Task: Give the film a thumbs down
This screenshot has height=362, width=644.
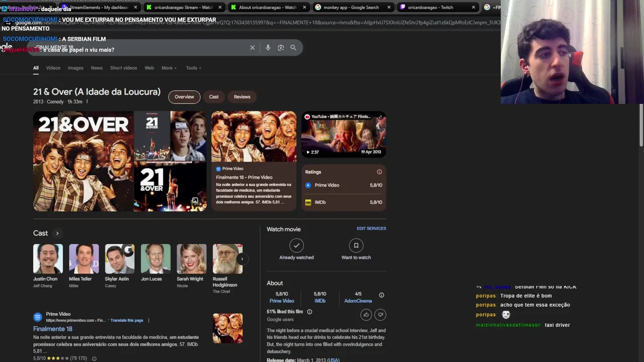Action: (x=380, y=315)
